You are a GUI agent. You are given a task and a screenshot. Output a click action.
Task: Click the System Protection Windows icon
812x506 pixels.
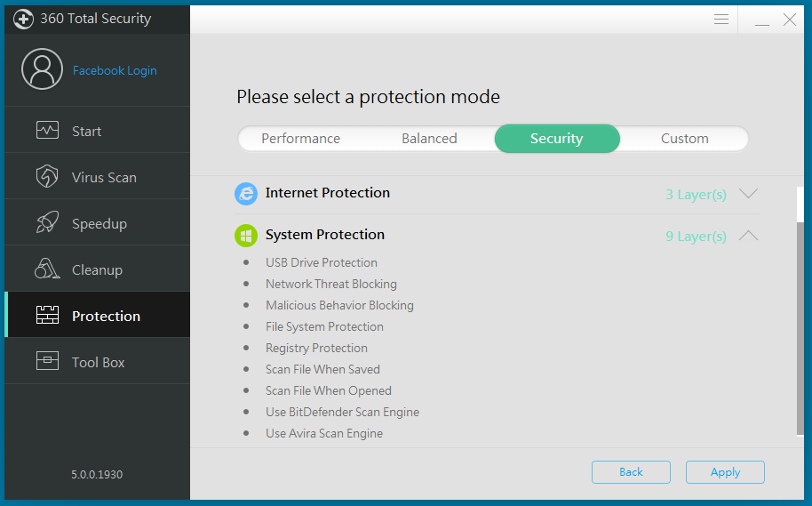point(246,236)
